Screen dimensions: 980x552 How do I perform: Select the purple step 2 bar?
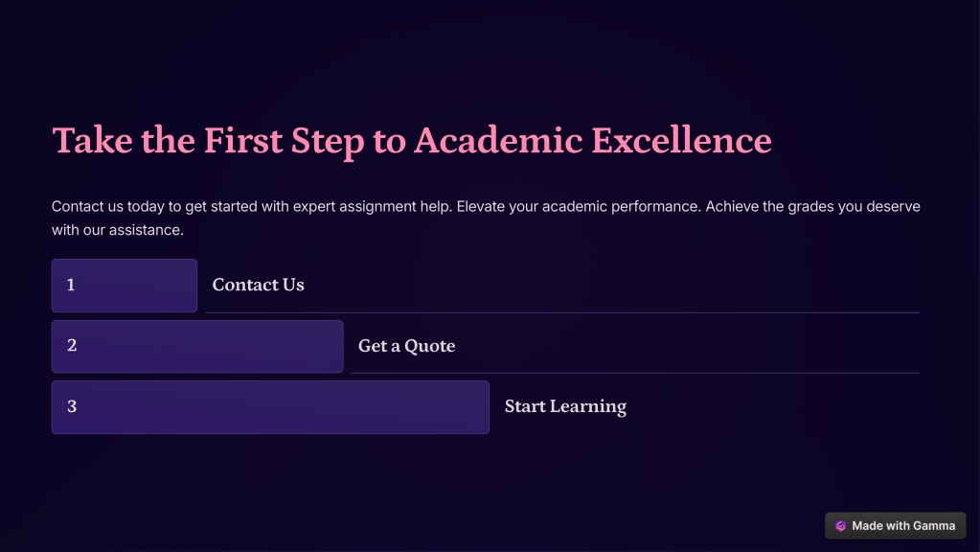(197, 346)
